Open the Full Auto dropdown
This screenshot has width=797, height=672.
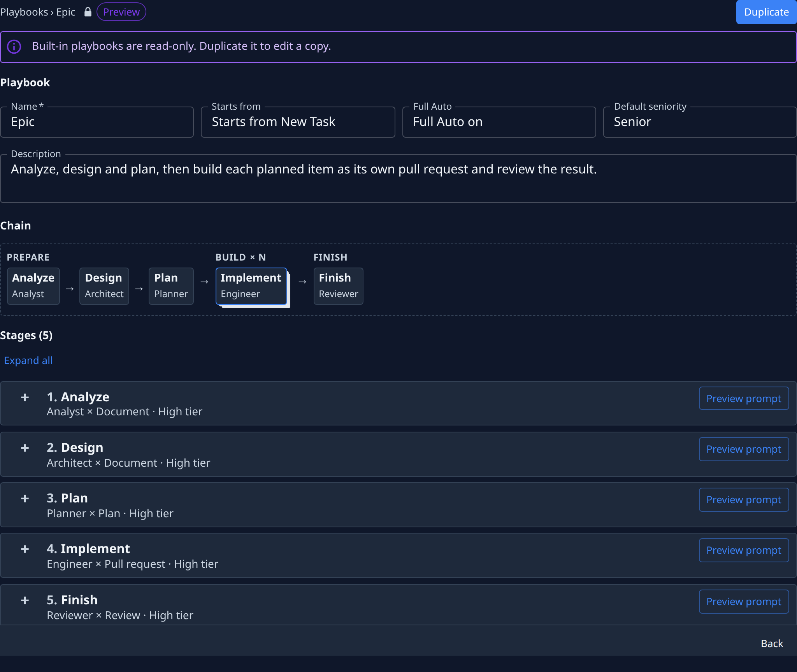tap(499, 122)
